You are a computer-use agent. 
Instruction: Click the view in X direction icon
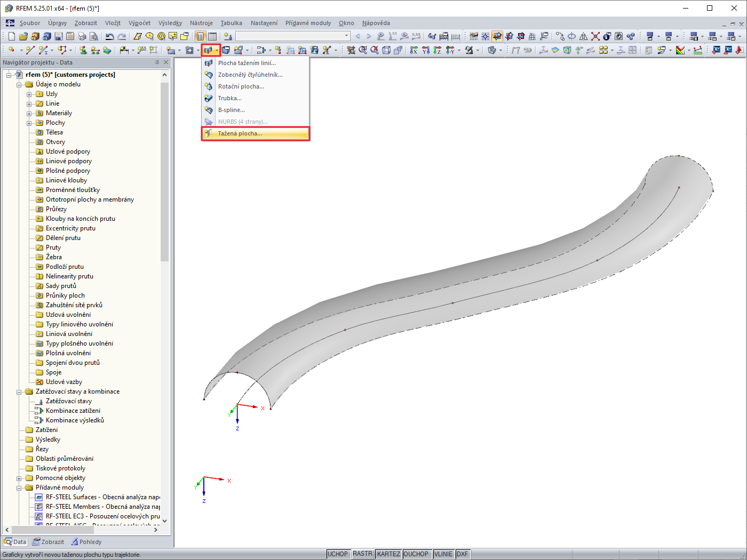tap(414, 50)
